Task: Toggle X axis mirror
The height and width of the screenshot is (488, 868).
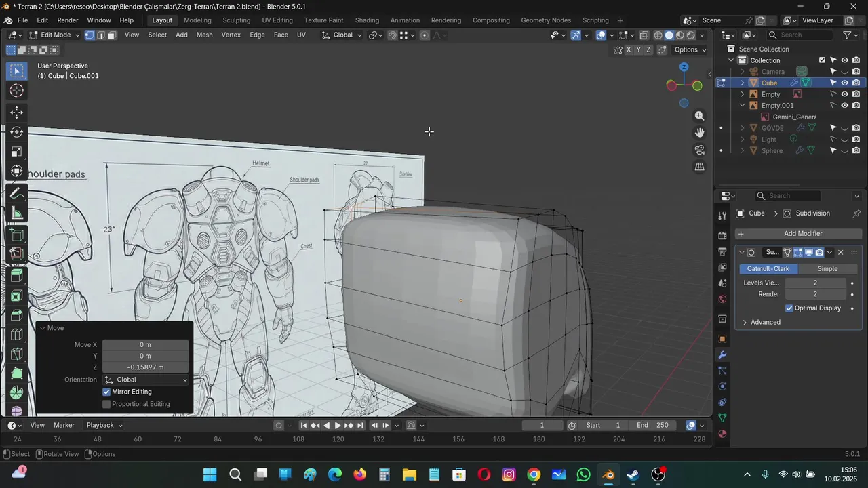Action: 629,49
